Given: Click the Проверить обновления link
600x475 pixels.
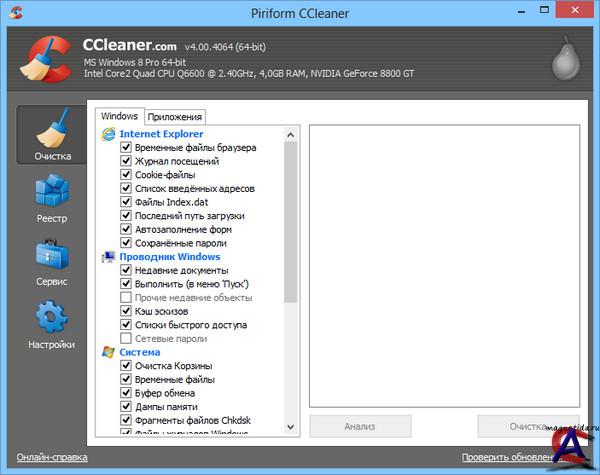Looking at the screenshot, I should 512,457.
